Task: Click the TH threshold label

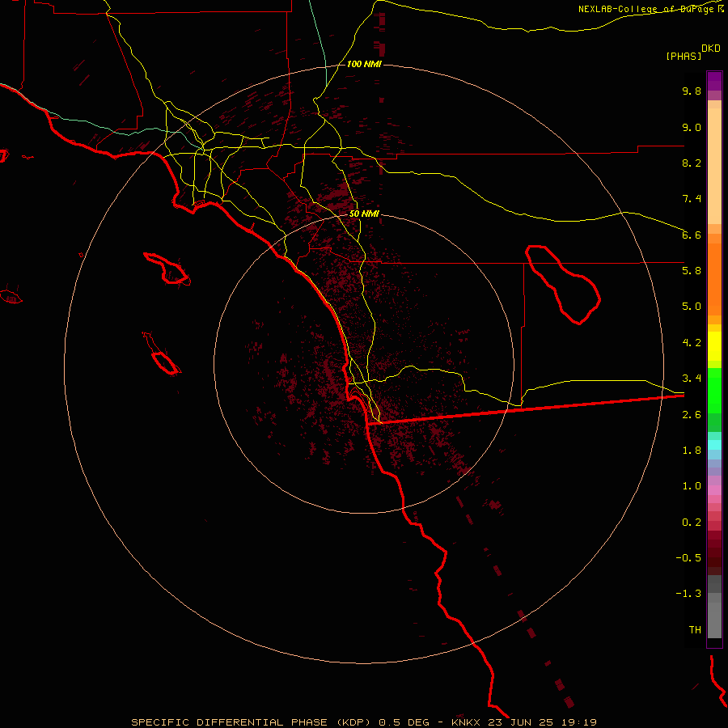Action: 695,630
